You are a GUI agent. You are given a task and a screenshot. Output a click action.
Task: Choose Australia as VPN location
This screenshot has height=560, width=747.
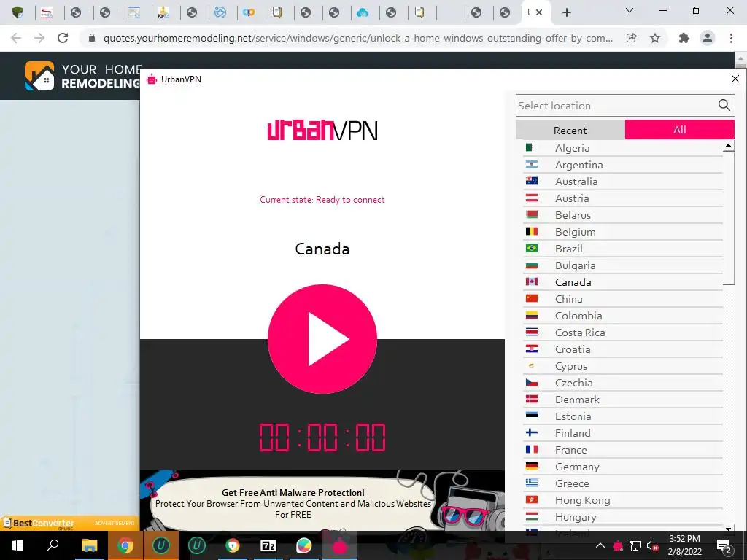click(623, 182)
